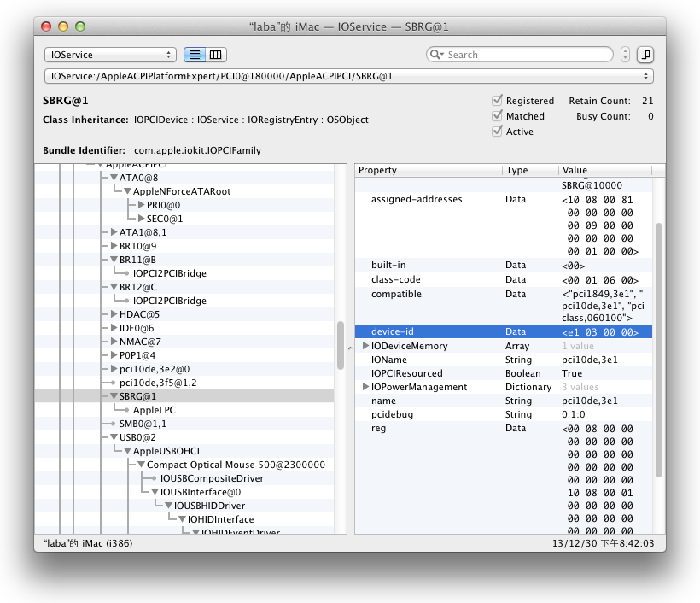
Task: Collapse the USB0@2 node
Action: pyautogui.click(x=114, y=437)
